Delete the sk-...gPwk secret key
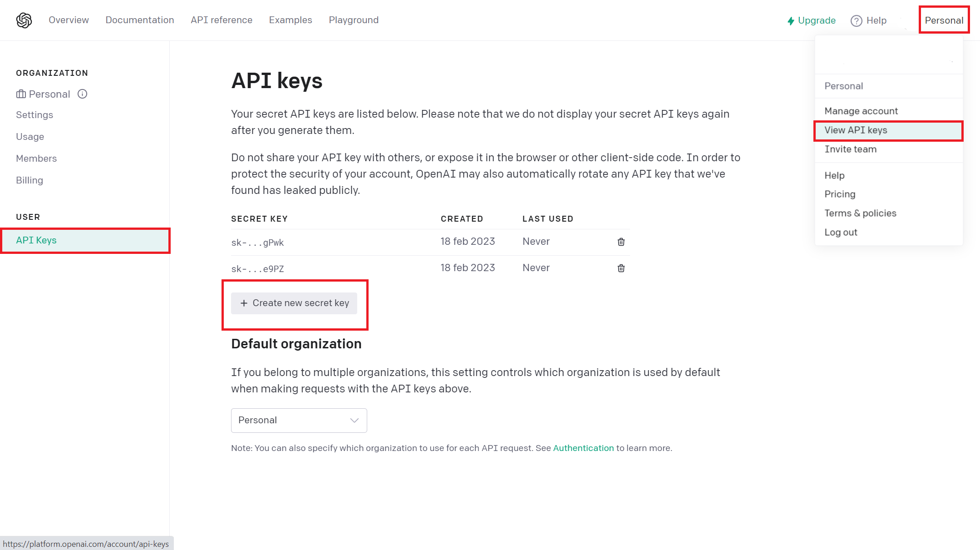 (x=621, y=242)
